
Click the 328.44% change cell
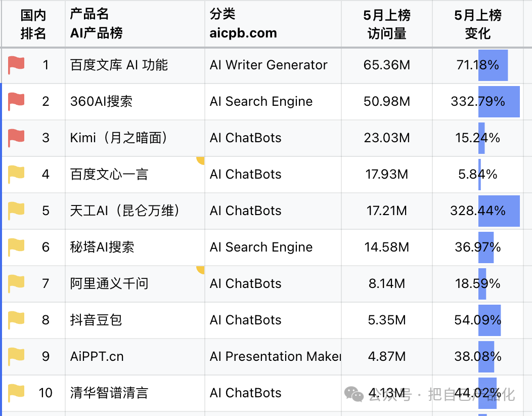(478, 211)
